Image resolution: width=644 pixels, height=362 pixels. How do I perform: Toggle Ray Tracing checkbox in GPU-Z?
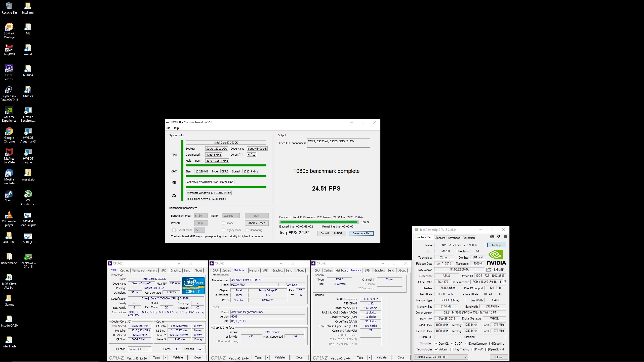pos(452,349)
